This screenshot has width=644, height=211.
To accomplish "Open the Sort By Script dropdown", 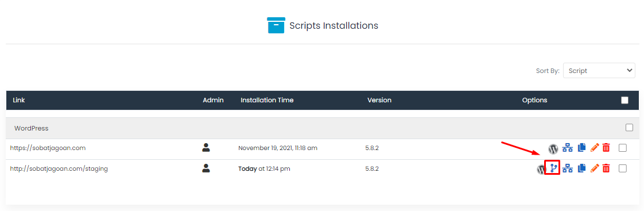I will pos(599,70).
